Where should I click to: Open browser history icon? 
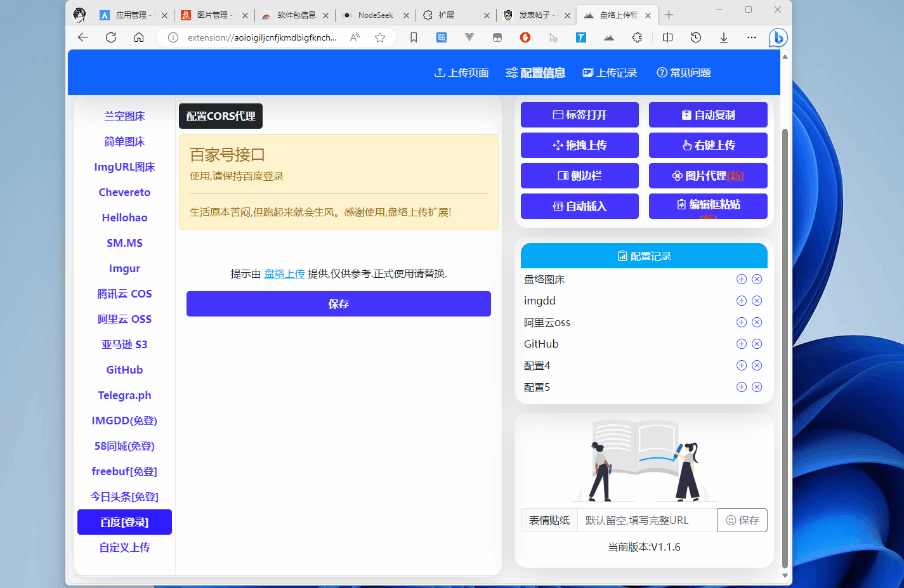(x=696, y=37)
